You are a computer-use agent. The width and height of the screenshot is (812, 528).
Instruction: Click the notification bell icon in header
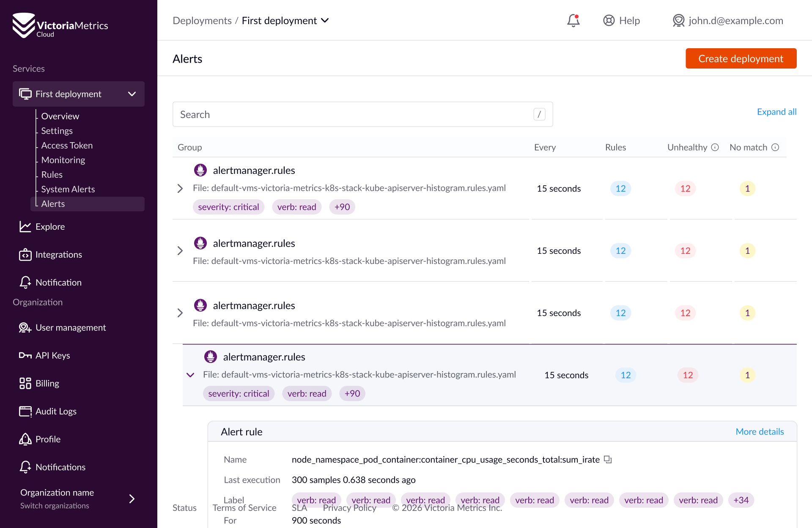573,20
